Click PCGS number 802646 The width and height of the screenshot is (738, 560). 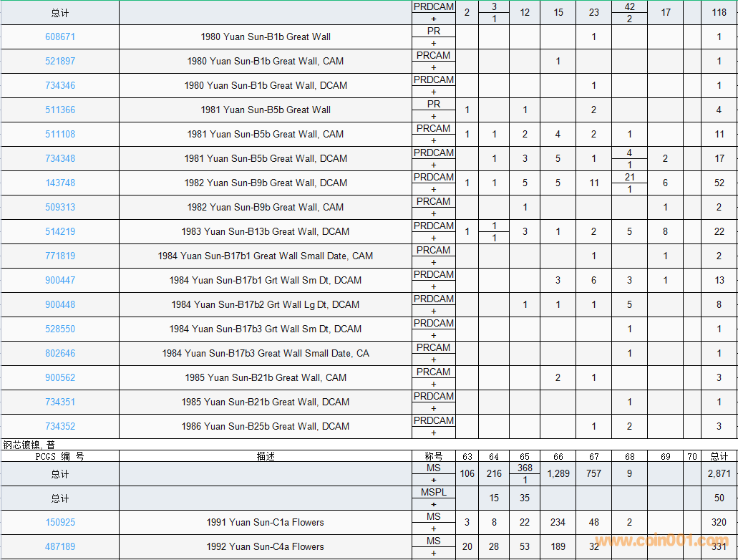60,353
